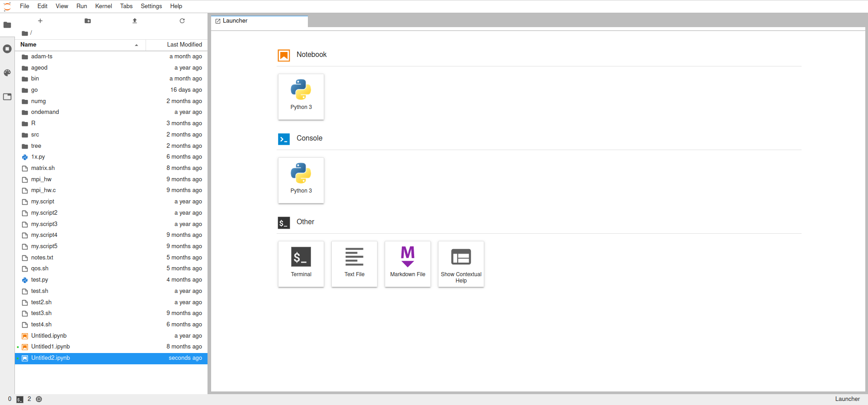The image size is (868, 405).
Task: Select the Untitled1.ipynb notebook
Action: point(111,347)
